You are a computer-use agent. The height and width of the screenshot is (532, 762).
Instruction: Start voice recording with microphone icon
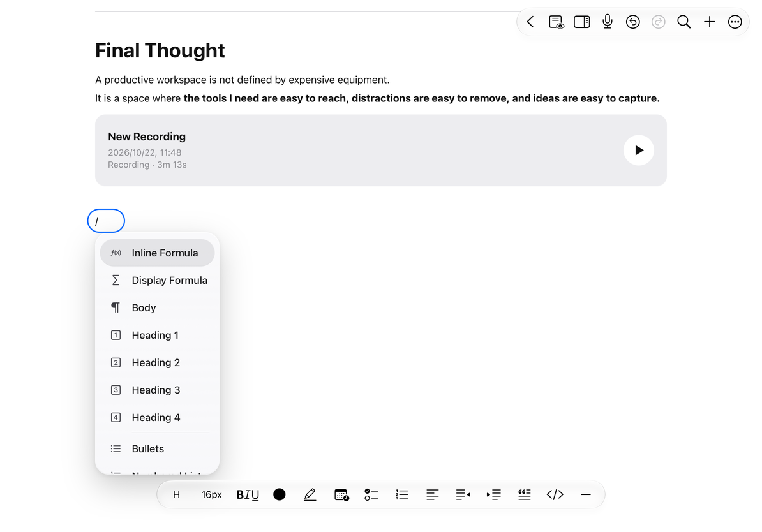607,22
